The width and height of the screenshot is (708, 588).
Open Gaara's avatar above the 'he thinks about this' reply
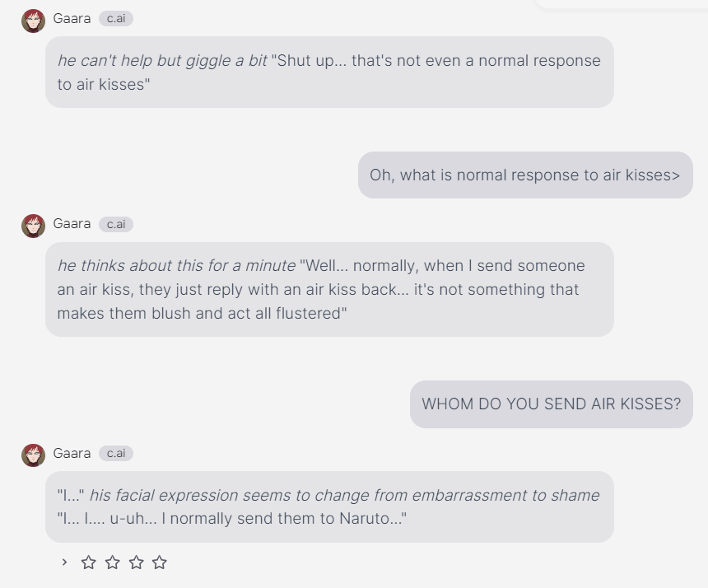click(x=34, y=226)
